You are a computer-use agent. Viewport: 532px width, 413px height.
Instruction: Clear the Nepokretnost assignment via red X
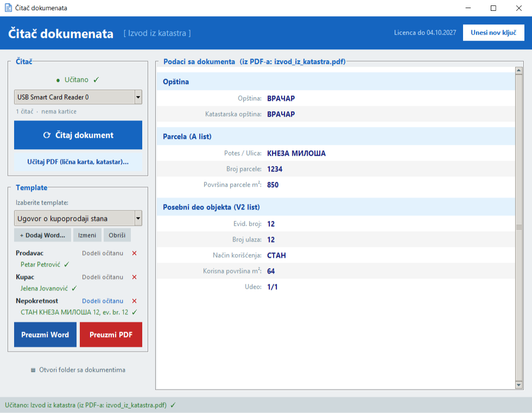(135, 301)
